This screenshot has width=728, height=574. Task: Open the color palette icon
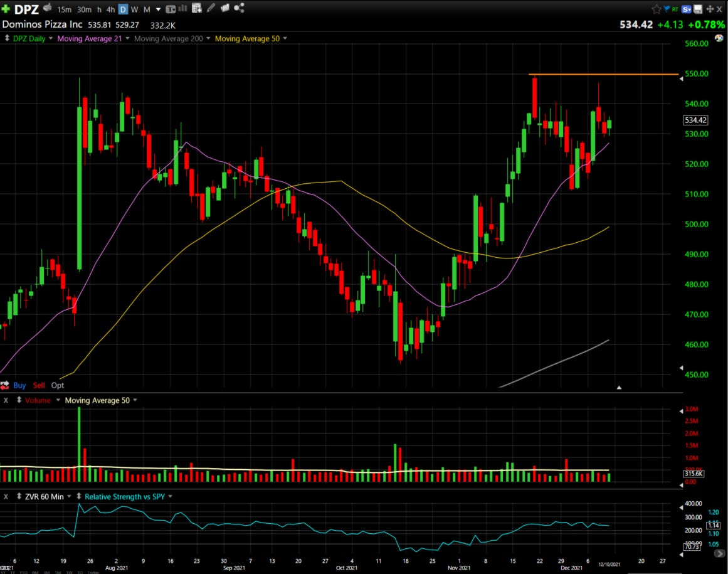[x=719, y=38]
